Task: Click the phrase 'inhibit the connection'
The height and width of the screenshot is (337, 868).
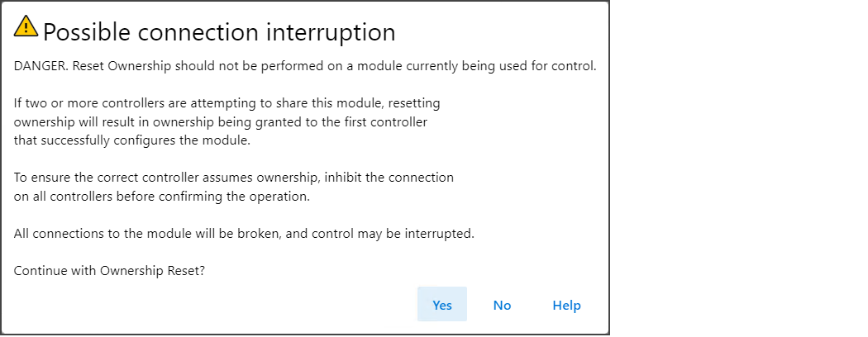Action: 389,178
